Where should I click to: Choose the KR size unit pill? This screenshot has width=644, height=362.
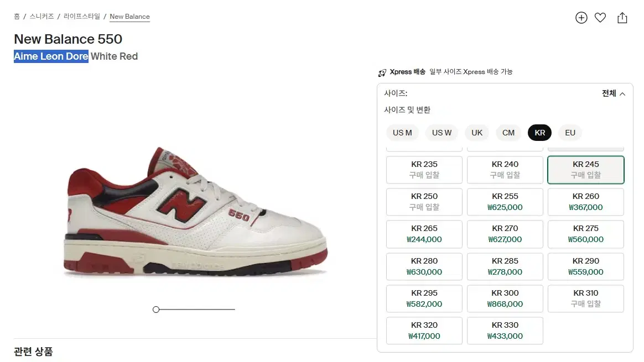539,133
